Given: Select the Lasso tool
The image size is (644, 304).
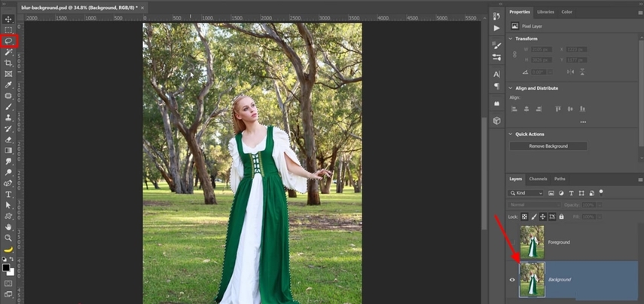Looking at the screenshot, I should point(9,41).
